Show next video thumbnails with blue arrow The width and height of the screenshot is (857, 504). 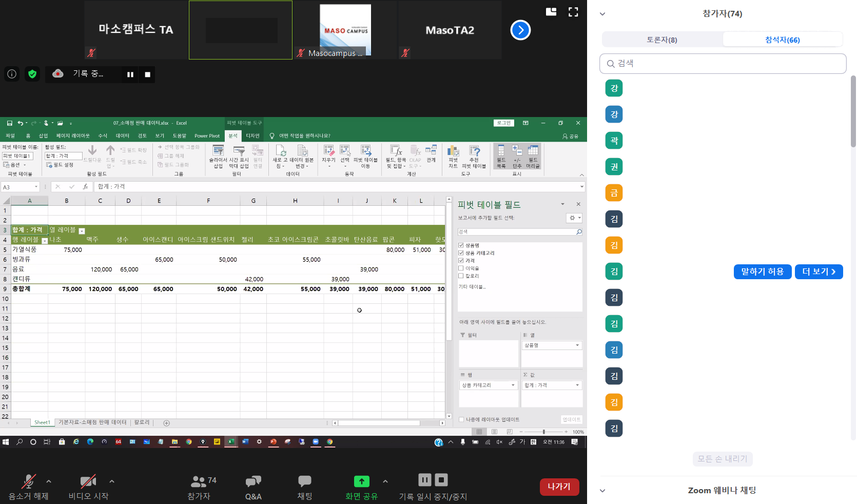[x=520, y=30]
